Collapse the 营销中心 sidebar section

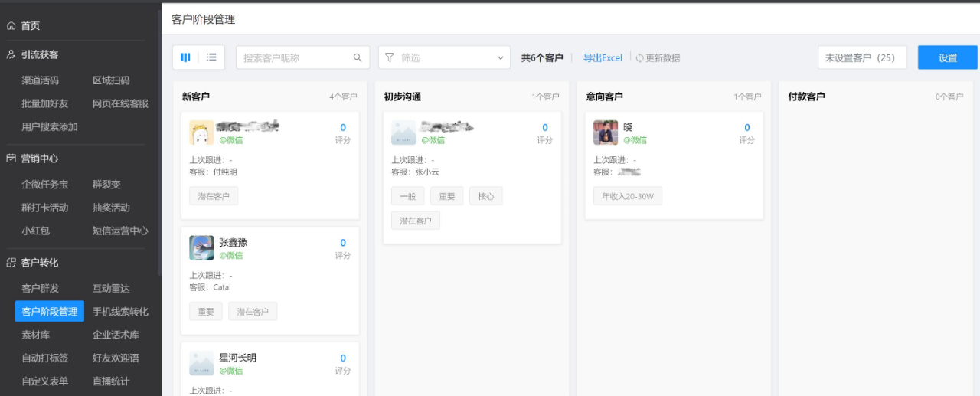40,159
